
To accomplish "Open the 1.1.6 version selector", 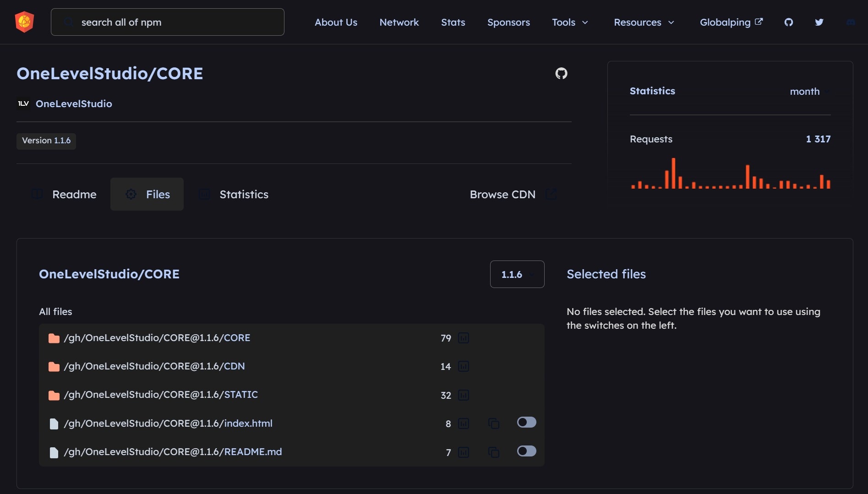I will 517,274.
